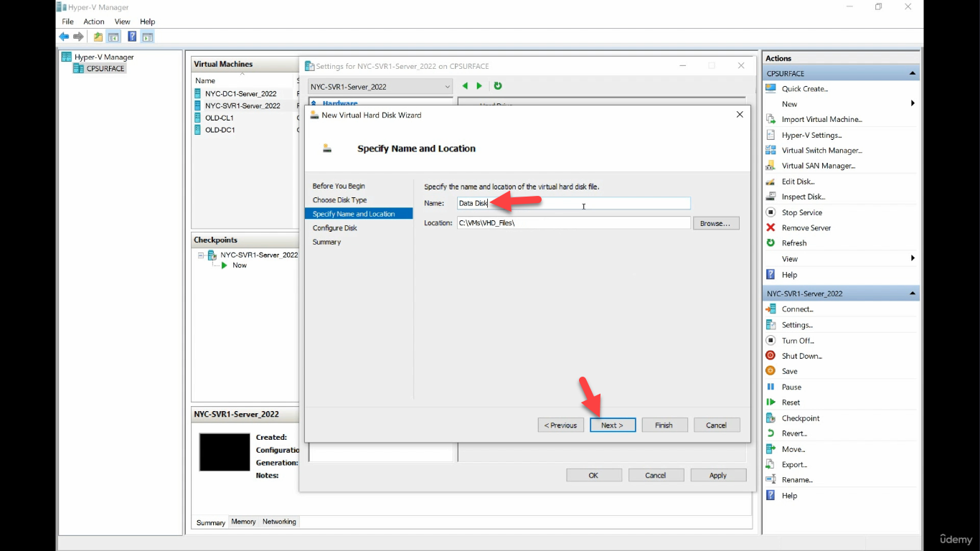Click the Reset icon

[x=771, y=402]
